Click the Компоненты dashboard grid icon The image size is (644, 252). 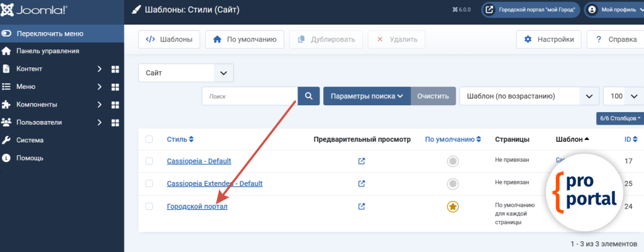pyautogui.click(x=115, y=105)
